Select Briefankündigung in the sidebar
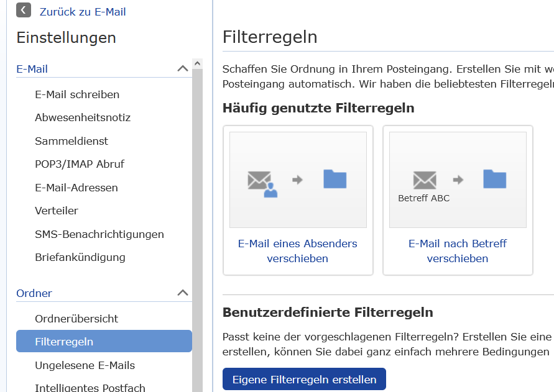The height and width of the screenshot is (392, 554). click(80, 257)
